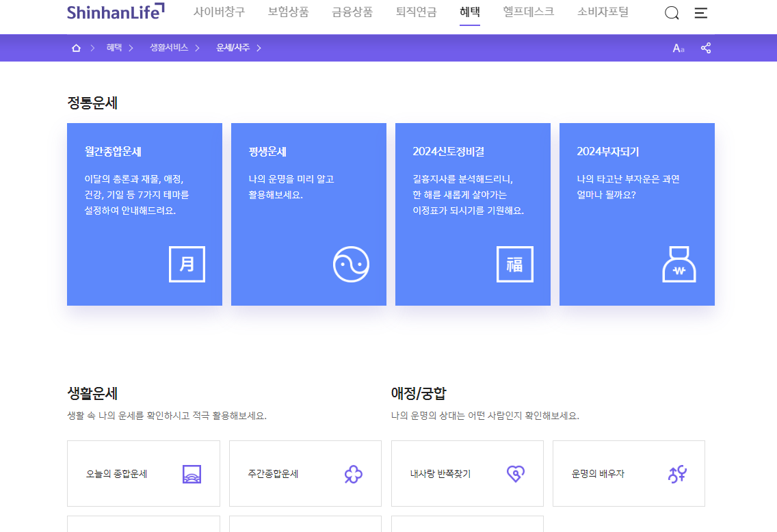The height and width of the screenshot is (532, 777).
Task: Go to home via breadcrumb house icon
Action: [x=76, y=48]
